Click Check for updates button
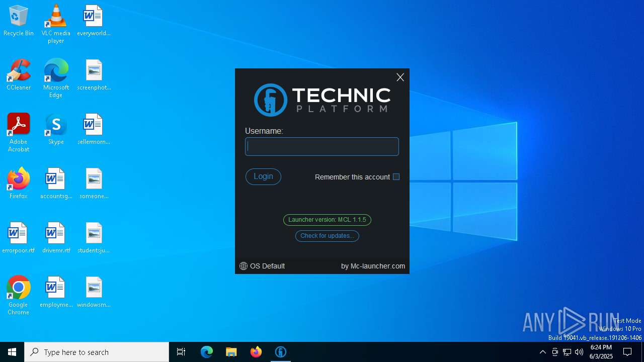Screen dimensions: 644x362 (x=327, y=236)
